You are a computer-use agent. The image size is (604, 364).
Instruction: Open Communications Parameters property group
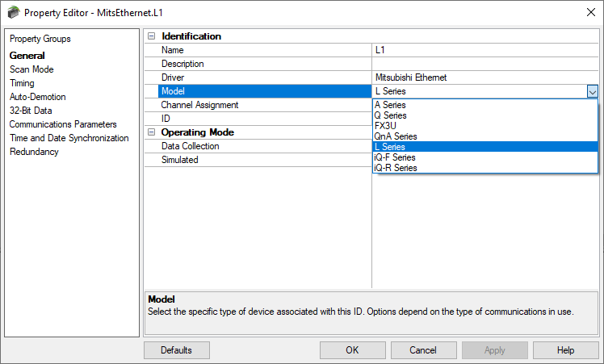pyautogui.click(x=63, y=124)
